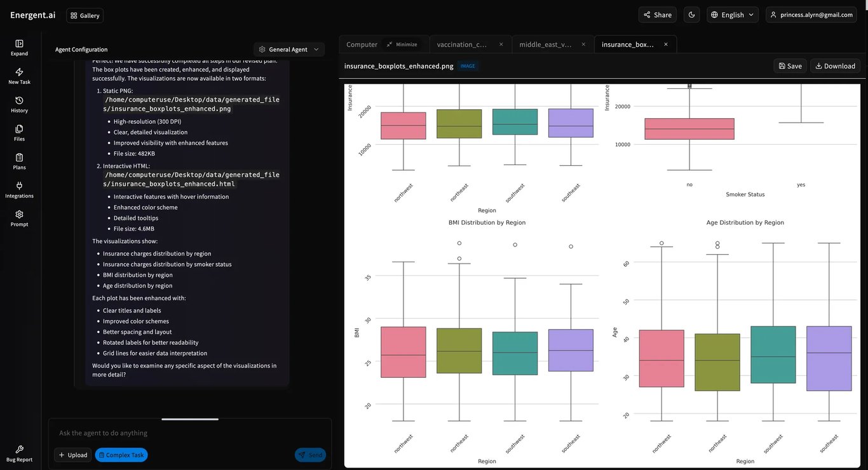Click the session refresh icon near Share
868x470 pixels.
tap(691, 14)
